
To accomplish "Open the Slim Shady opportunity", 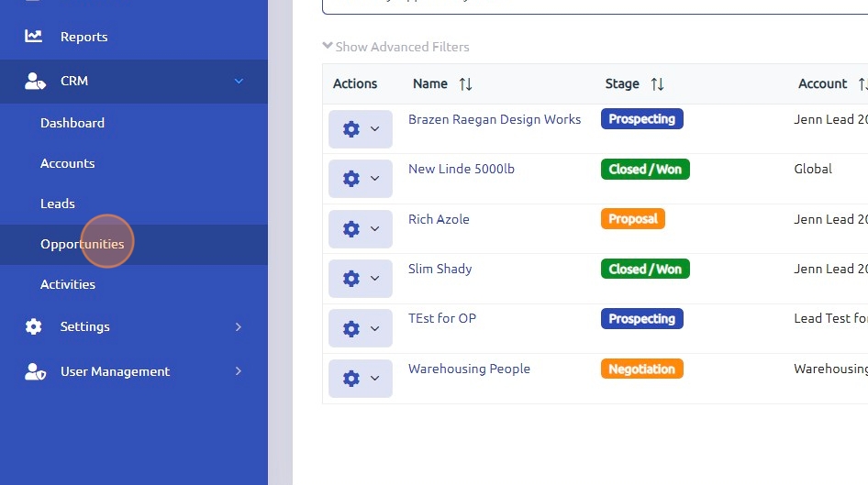I will pyautogui.click(x=440, y=269).
